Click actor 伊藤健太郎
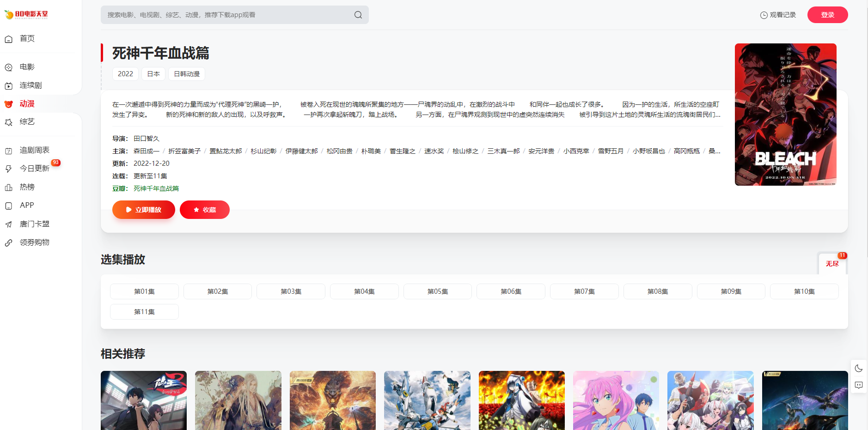This screenshot has width=868, height=430. [x=301, y=151]
